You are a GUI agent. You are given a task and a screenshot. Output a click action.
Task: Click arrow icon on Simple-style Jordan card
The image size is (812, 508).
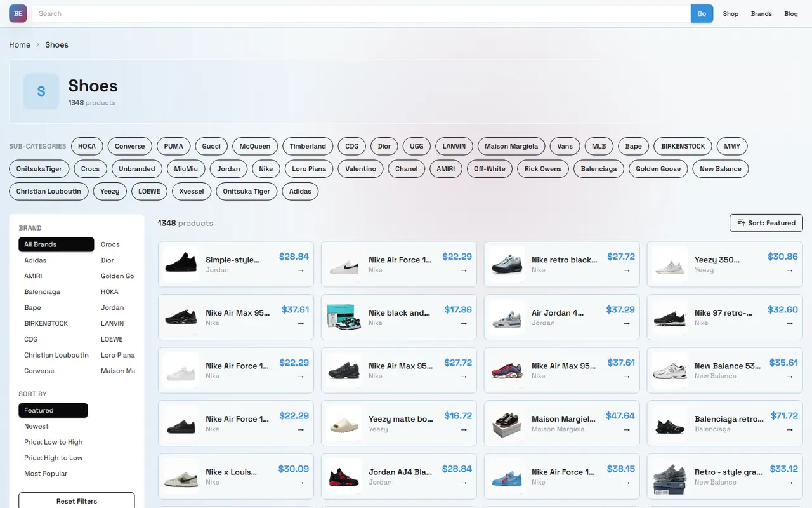click(x=301, y=271)
